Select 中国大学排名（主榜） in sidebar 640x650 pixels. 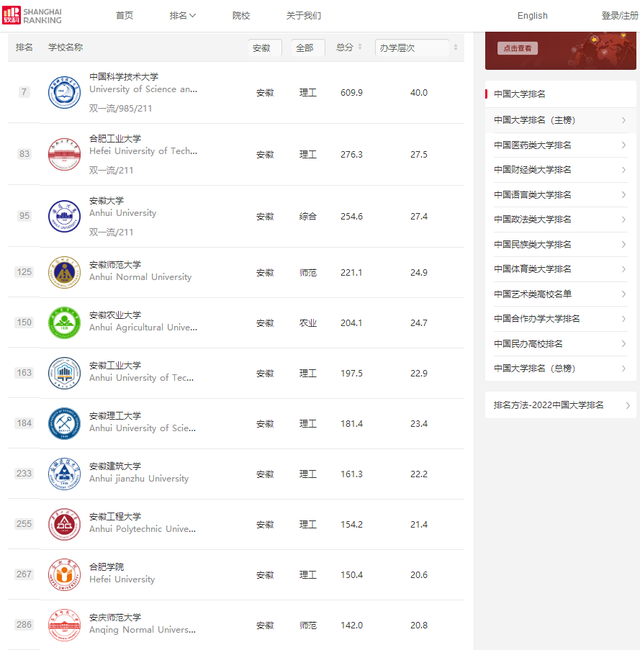click(x=560, y=120)
